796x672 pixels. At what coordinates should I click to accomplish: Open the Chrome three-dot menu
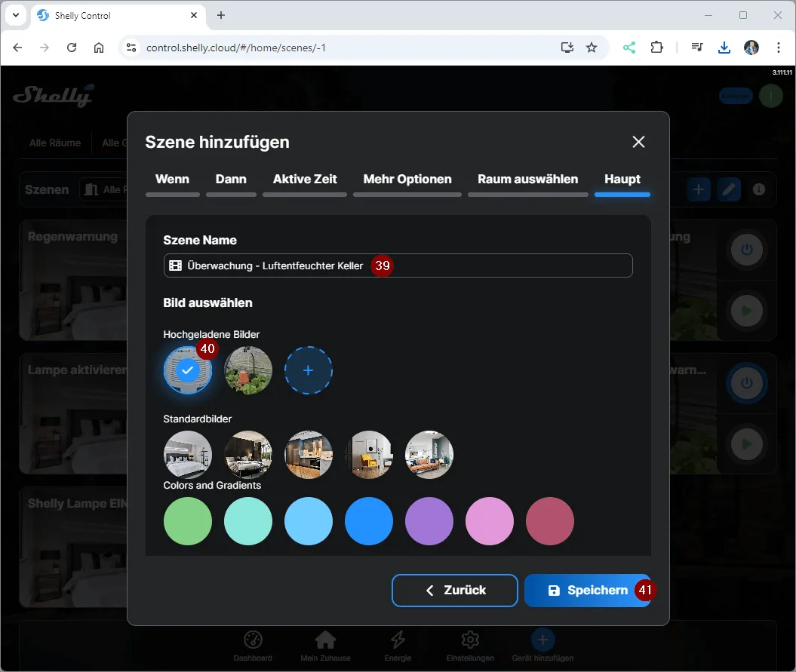[778, 48]
